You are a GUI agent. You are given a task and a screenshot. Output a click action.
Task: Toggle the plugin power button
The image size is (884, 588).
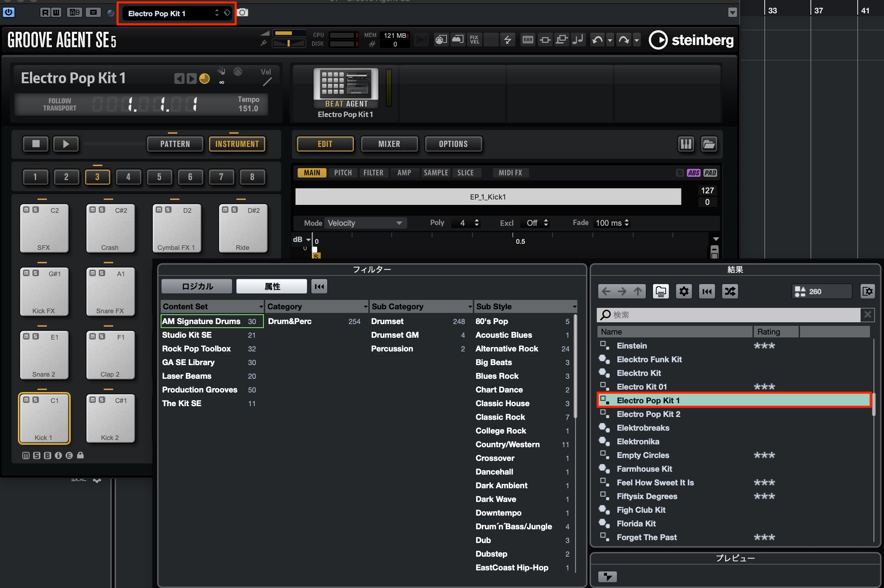(x=9, y=12)
